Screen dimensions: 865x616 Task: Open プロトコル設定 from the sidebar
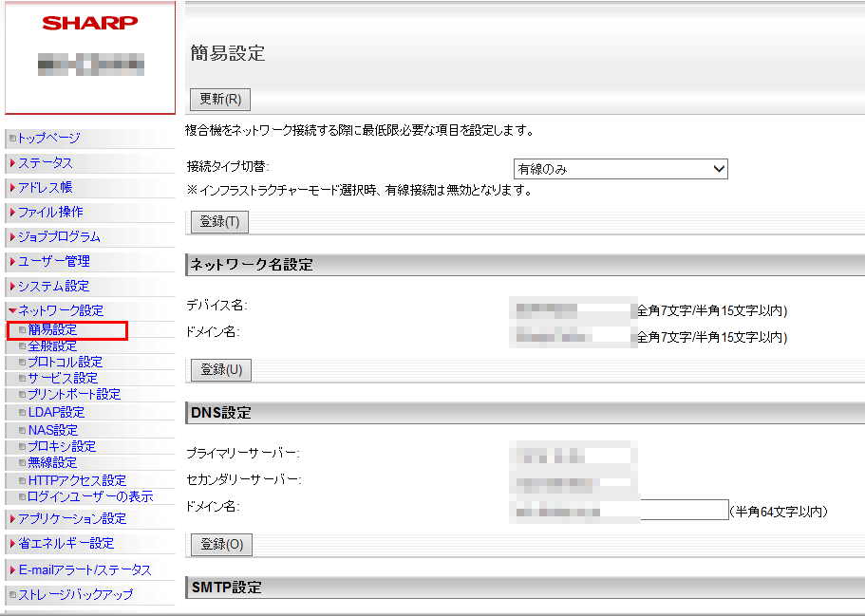[x=65, y=362]
